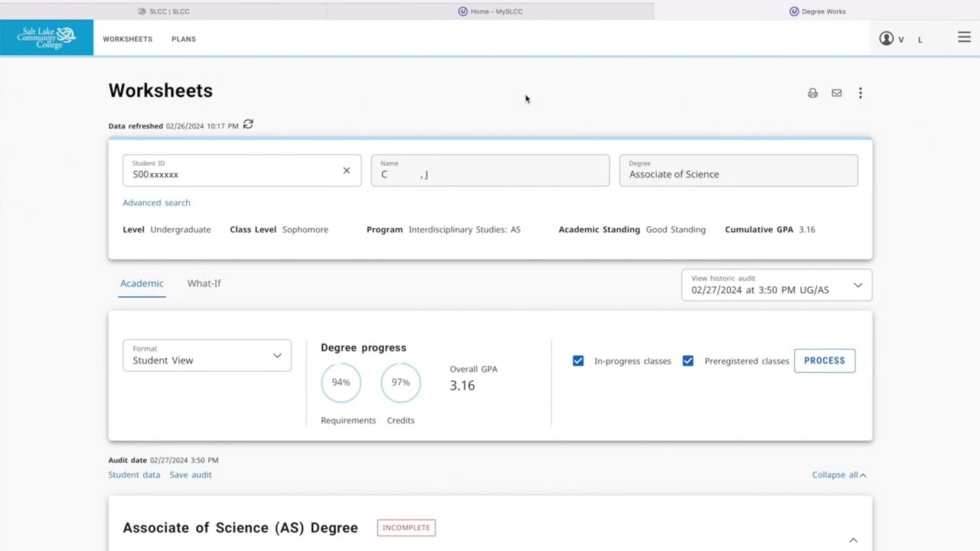Image resolution: width=980 pixels, height=551 pixels.
Task: Clear the Student ID field with X
Action: [346, 171]
